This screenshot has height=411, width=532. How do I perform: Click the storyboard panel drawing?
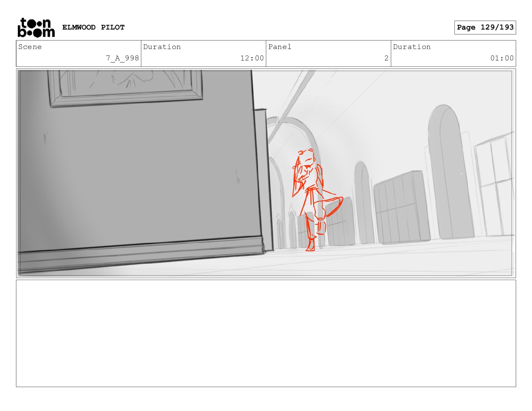click(x=266, y=173)
